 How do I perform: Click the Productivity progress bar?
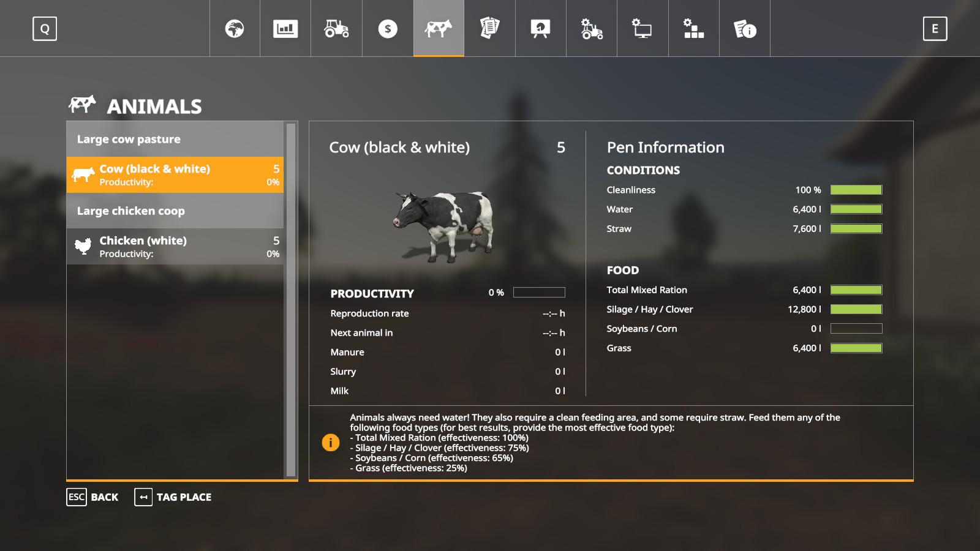[539, 293]
